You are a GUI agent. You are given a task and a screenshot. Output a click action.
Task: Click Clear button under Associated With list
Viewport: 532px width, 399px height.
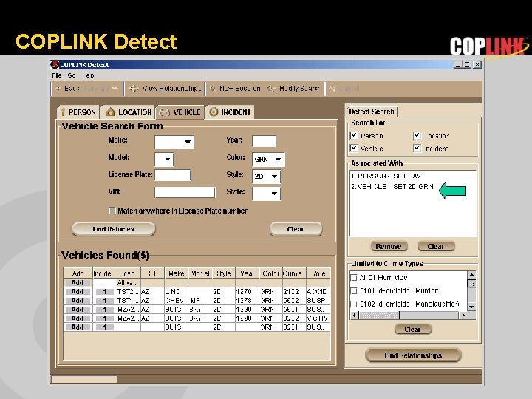pos(436,246)
